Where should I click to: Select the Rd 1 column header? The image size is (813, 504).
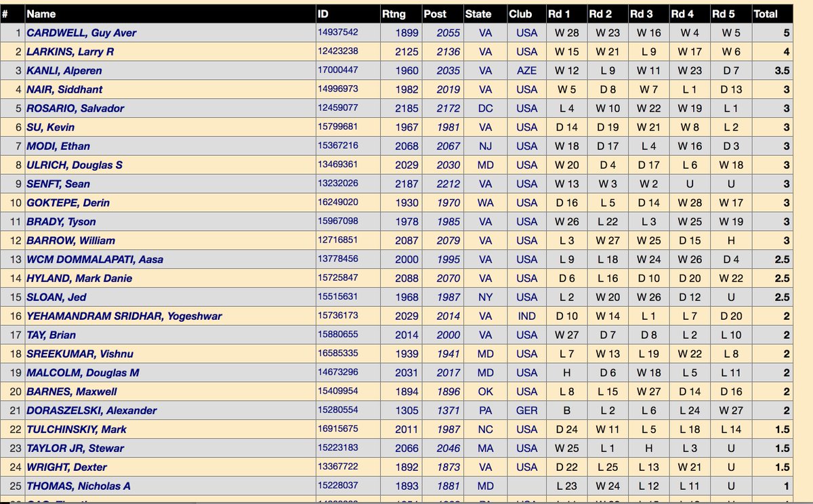[x=558, y=14]
